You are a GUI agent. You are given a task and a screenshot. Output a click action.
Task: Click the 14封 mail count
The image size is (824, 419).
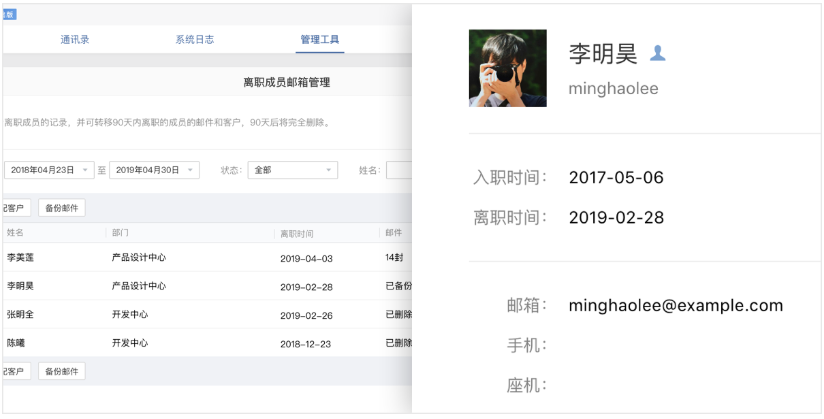click(x=394, y=258)
